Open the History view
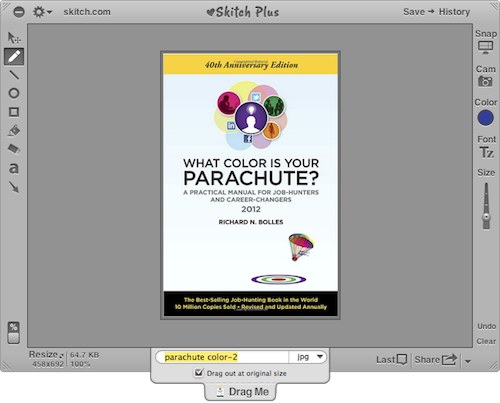The image size is (500, 403). pos(454,12)
